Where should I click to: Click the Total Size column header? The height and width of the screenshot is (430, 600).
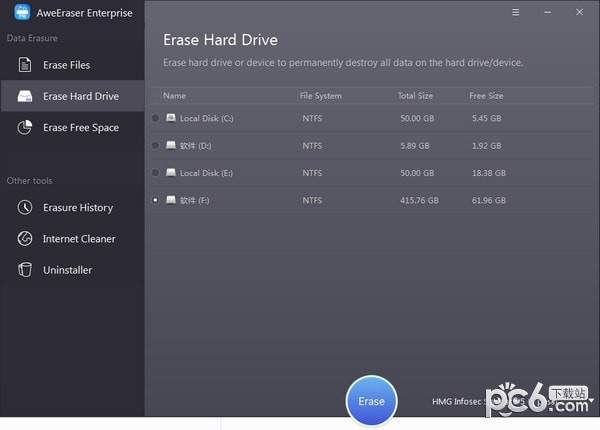coord(414,96)
